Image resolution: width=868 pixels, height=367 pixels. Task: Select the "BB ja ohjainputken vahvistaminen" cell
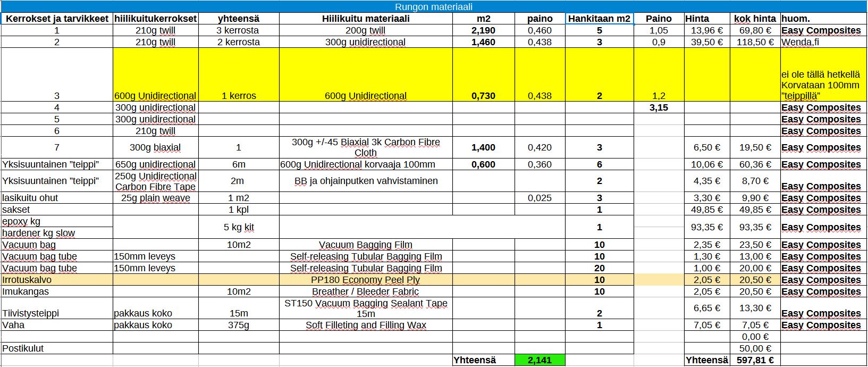[366, 181]
